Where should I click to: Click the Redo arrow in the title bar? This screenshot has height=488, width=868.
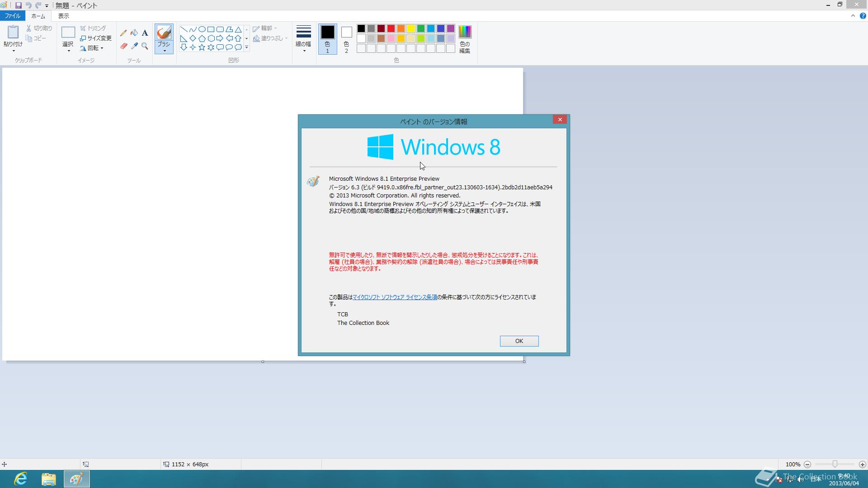(38, 5)
